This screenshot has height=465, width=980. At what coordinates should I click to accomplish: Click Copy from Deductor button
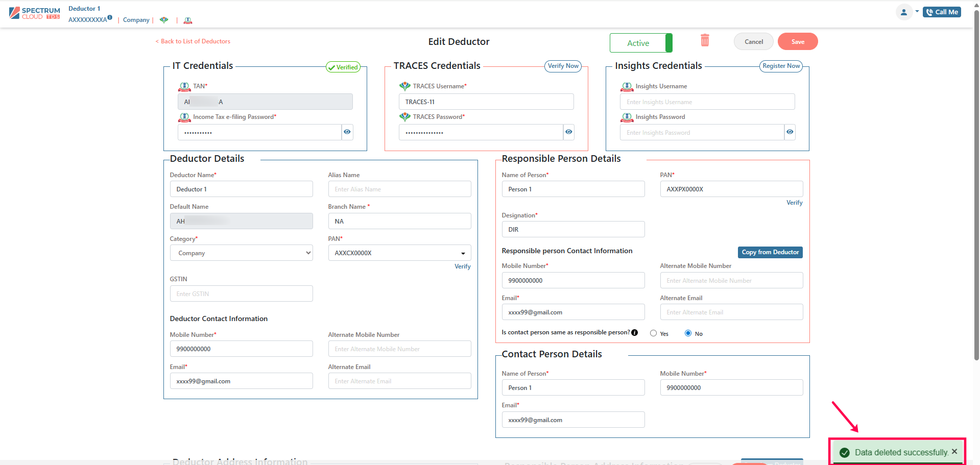(770, 252)
